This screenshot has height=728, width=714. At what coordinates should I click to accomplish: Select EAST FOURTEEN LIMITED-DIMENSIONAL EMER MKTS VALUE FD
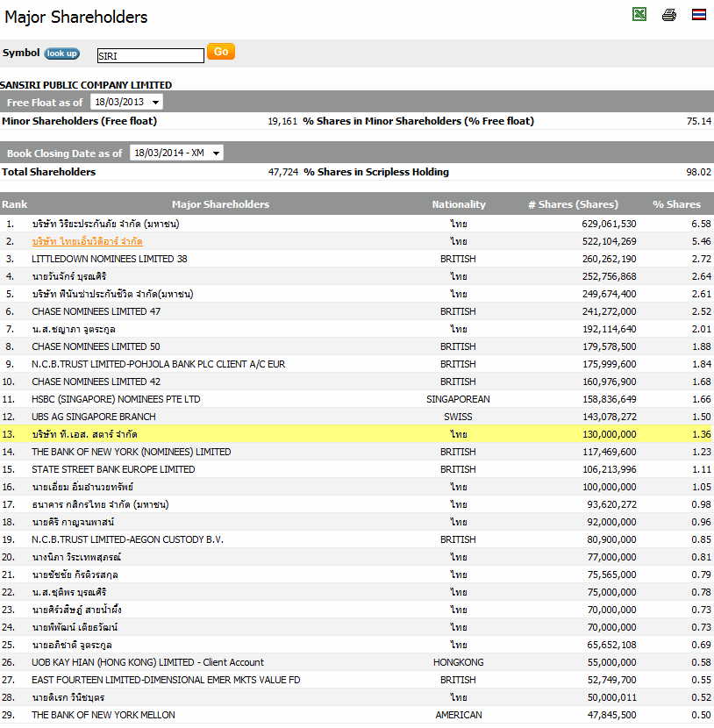click(x=166, y=680)
